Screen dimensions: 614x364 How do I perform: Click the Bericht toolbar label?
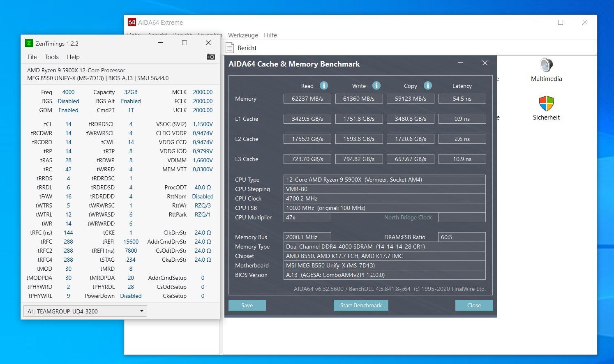tap(247, 48)
